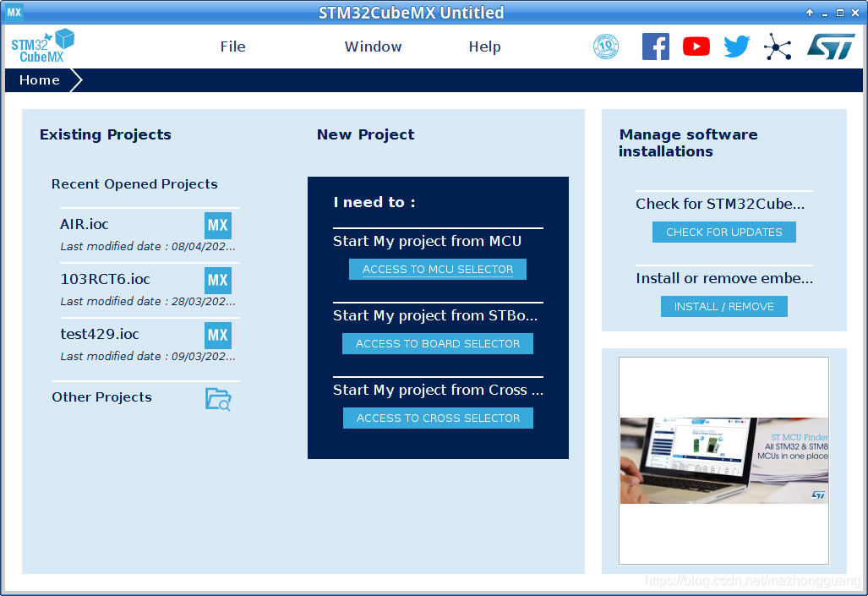Click the title bar keep-on-top arrow icon

tap(810, 13)
